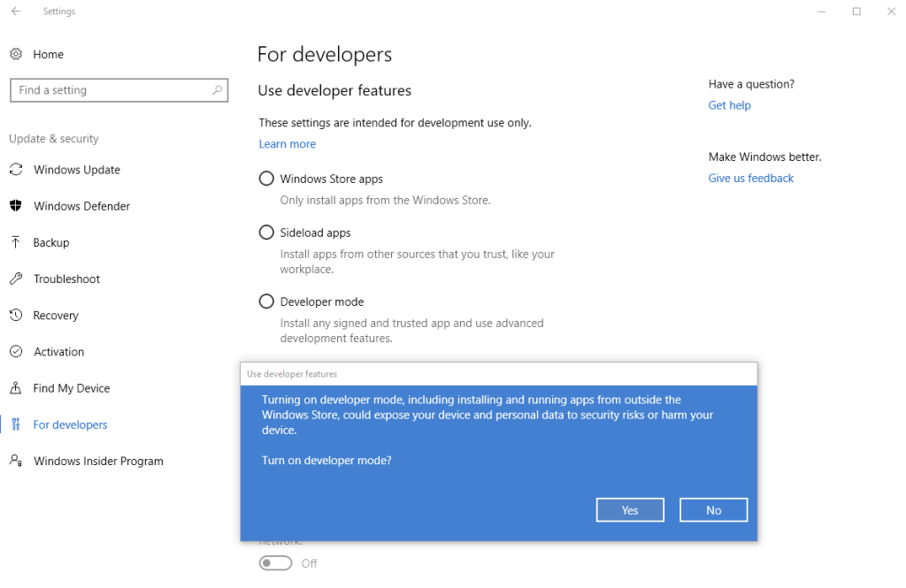This screenshot has width=906, height=588.
Task: Click in the Find a setting box
Action: (x=111, y=90)
